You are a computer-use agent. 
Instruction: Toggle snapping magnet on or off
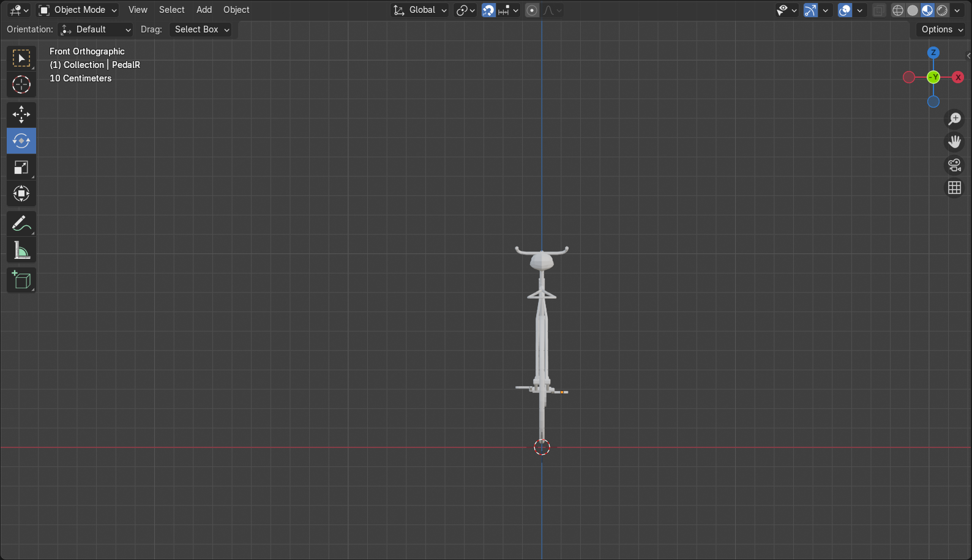click(x=488, y=10)
